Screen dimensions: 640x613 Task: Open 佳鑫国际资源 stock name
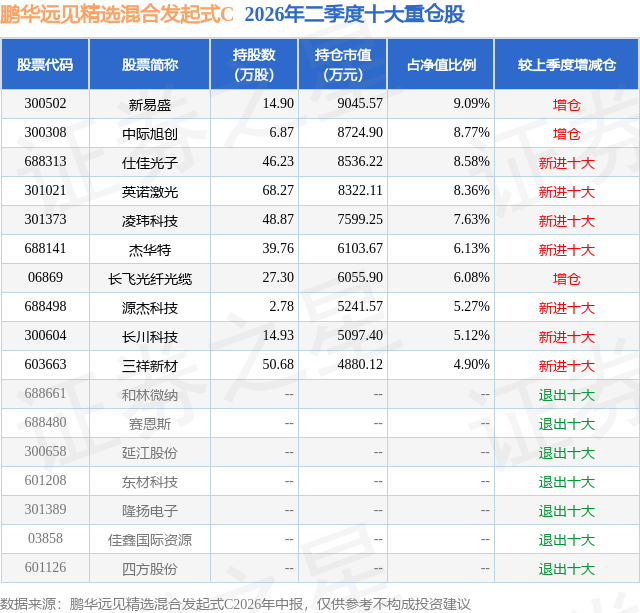tap(150, 540)
